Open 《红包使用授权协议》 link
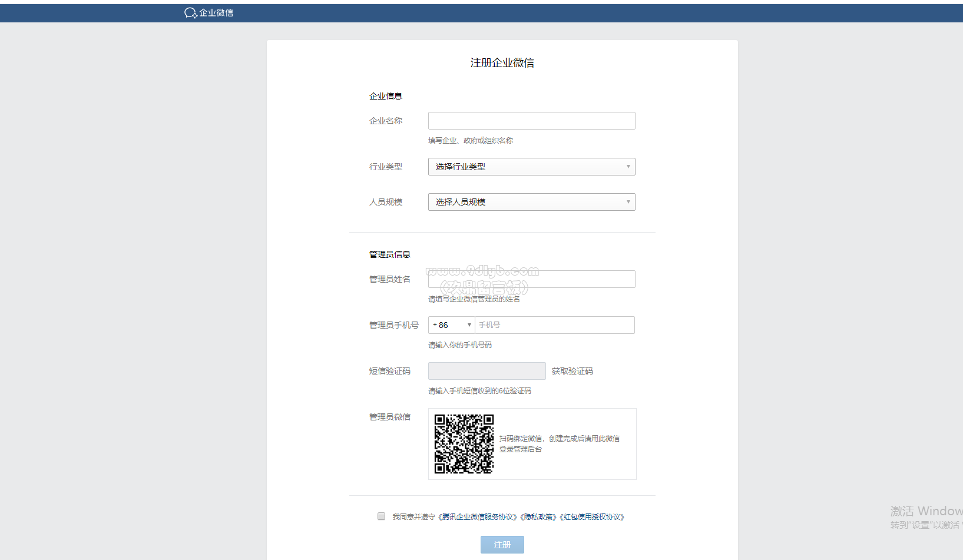The image size is (963, 560). coord(592,517)
